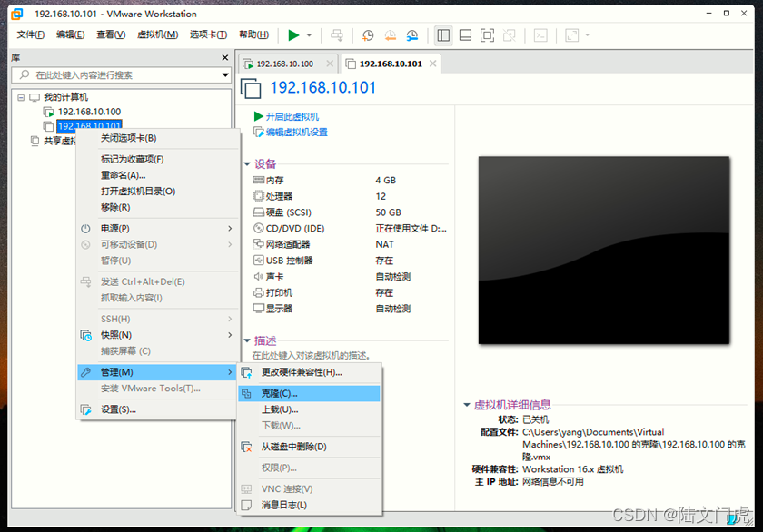Click the console view toolbar icon

tap(540, 35)
